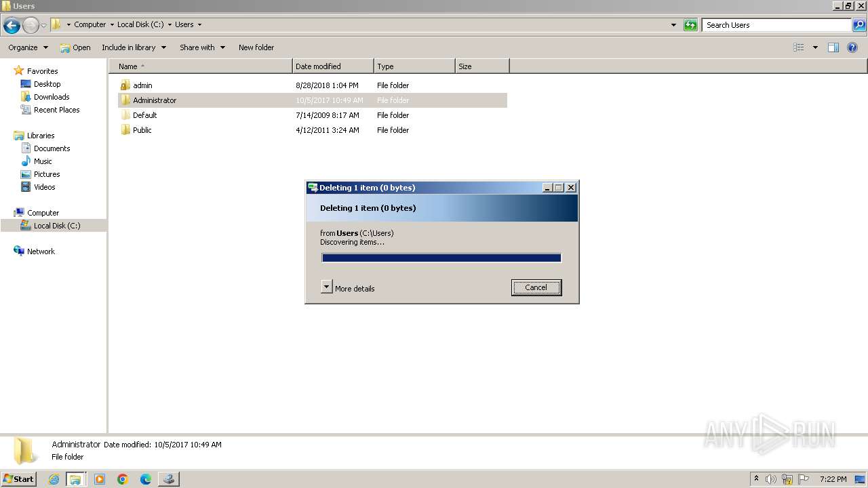Click Windows Explorer taskbar icon

[75, 479]
